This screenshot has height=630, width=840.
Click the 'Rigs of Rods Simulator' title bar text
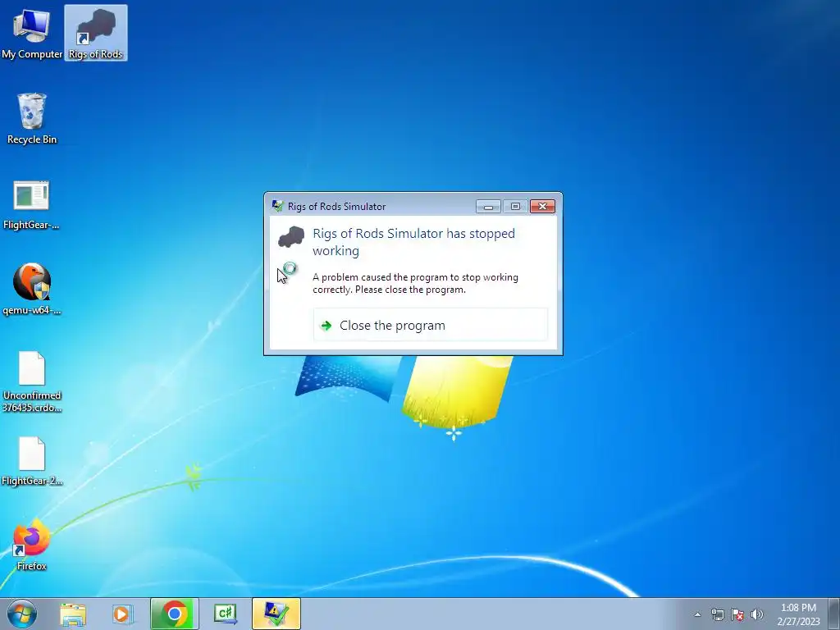336,206
